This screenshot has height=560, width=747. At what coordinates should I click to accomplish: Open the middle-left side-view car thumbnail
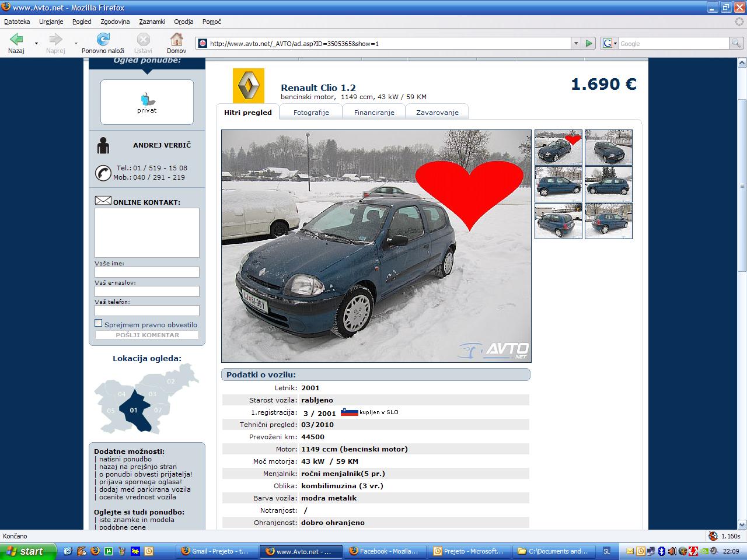[558, 184]
